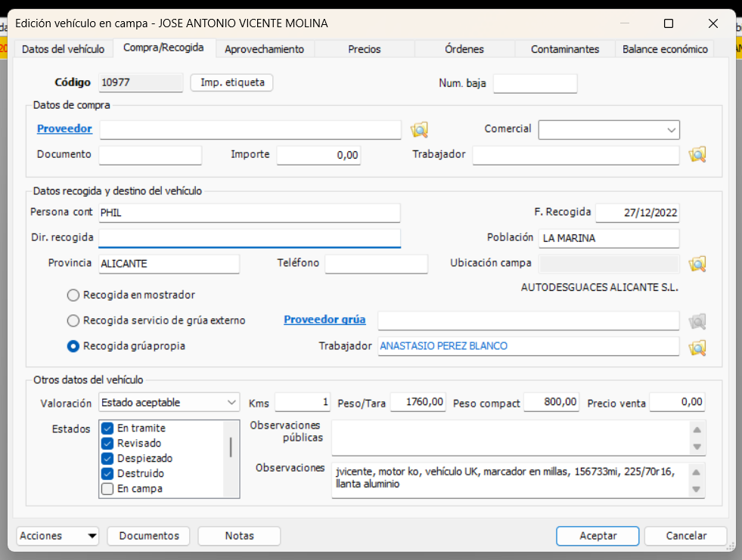Open the Valoración dropdown showing Estado aceptable
This screenshot has width=742, height=560.
(231, 402)
